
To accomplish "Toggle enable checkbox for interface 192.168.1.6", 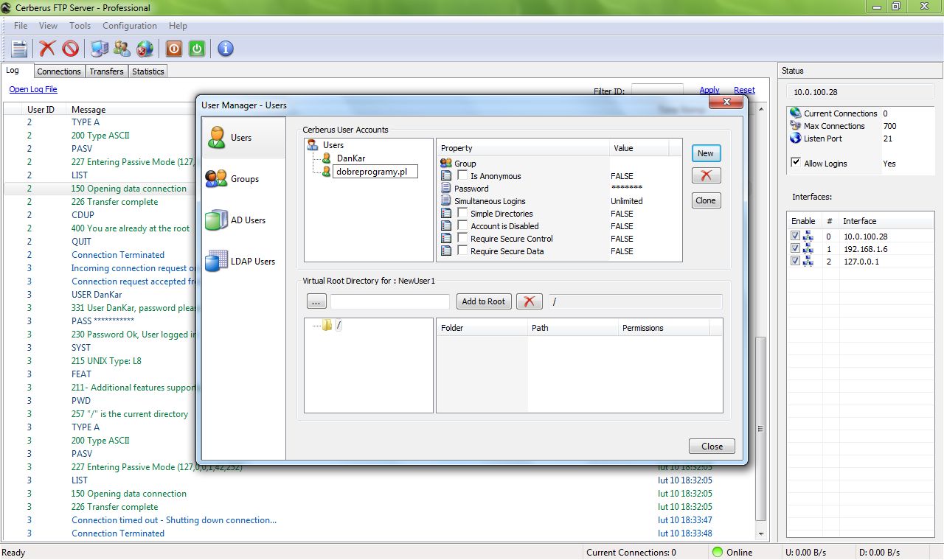I will click(795, 248).
